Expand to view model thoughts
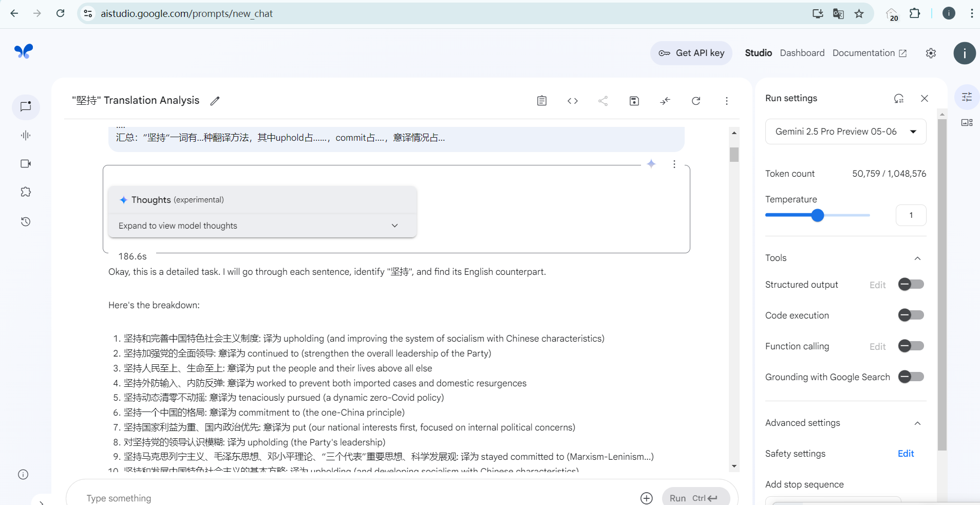 click(262, 226)
